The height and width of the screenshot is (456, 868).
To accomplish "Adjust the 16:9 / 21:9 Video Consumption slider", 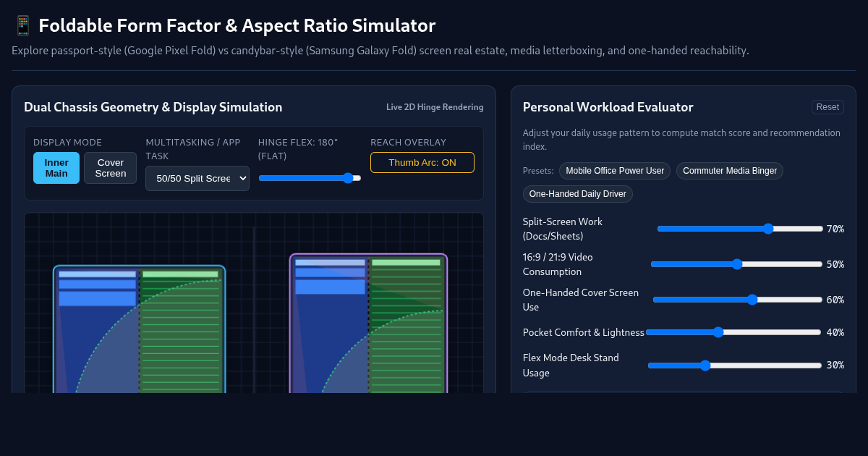I will pyautogui.click(x=736, y=264).
